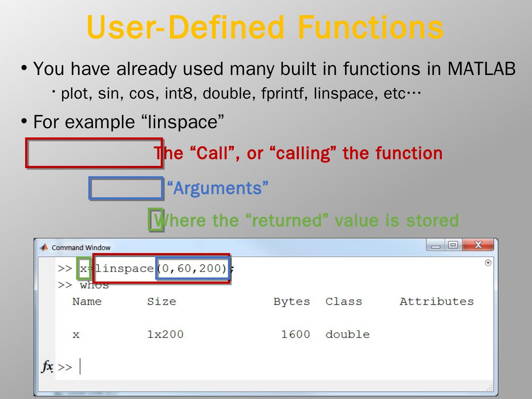Click the blue-boxed arguments (0,60,200)
Screen dimensions: 532x399
pos(194,268)
